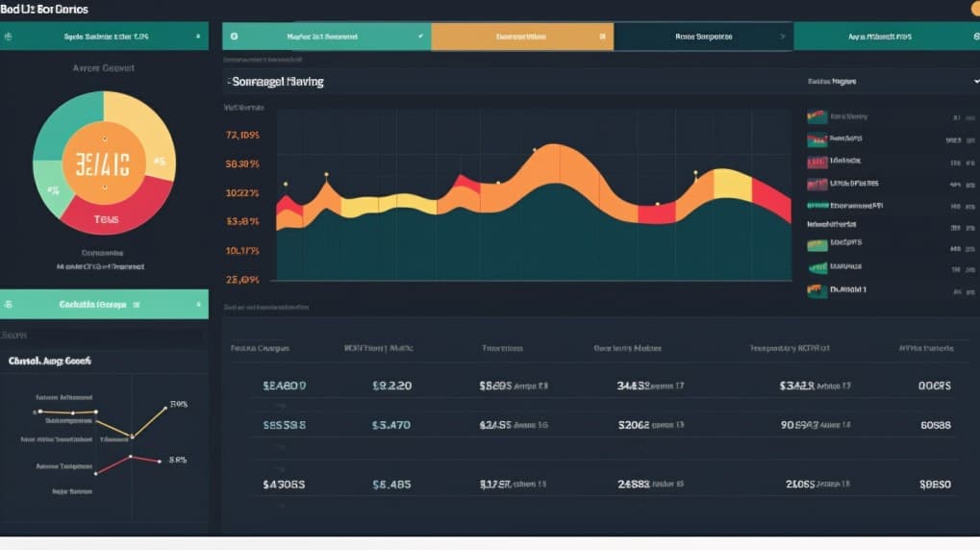
Task: Click the 'Chanal. Avg Goosk' panel heading
Action: pyautogui.click(x=49, y=362)
